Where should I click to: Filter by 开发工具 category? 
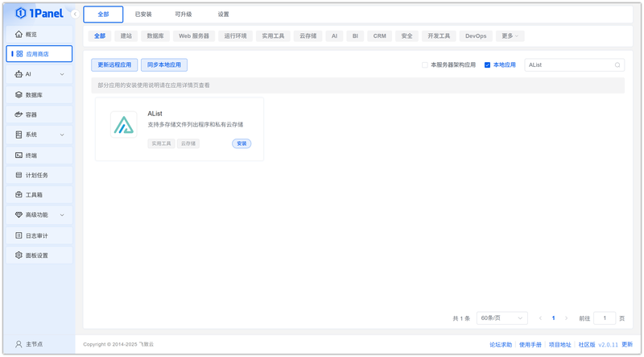[x=439, y=35]
